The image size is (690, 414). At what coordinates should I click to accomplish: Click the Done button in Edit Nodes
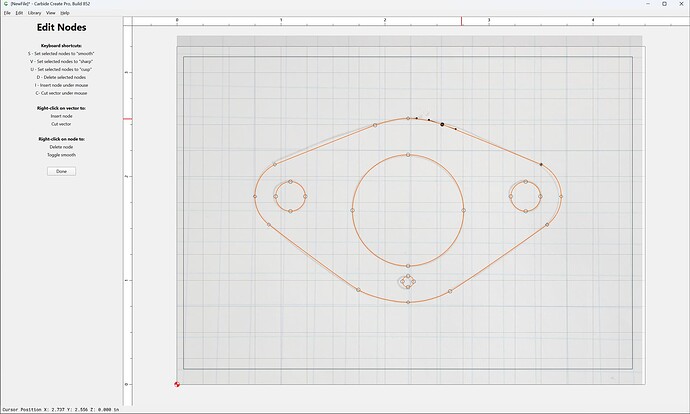click(x=61, y=171)
